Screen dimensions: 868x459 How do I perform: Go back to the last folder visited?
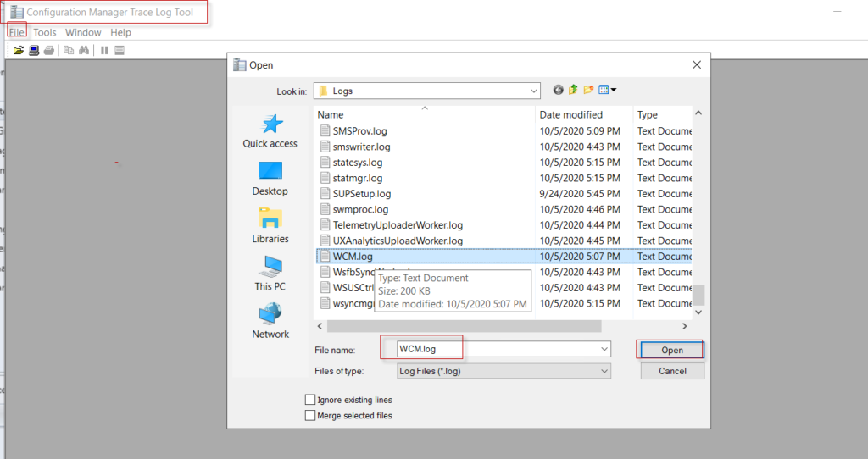coord(558,90)
